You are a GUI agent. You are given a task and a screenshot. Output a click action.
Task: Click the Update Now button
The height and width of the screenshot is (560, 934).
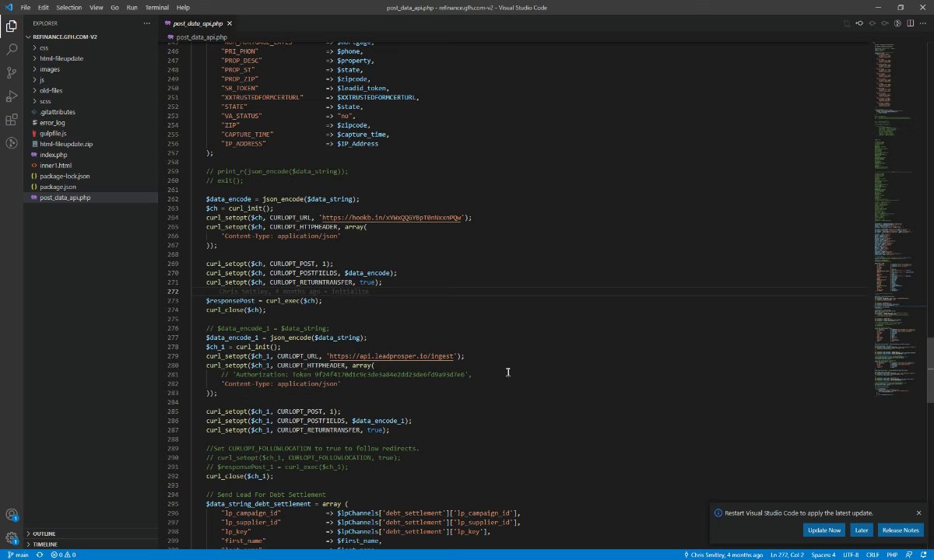coord(823,530)
